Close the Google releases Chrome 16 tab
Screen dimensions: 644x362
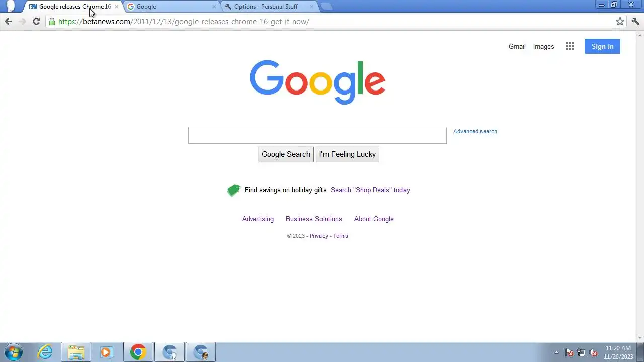pos(117,7)
